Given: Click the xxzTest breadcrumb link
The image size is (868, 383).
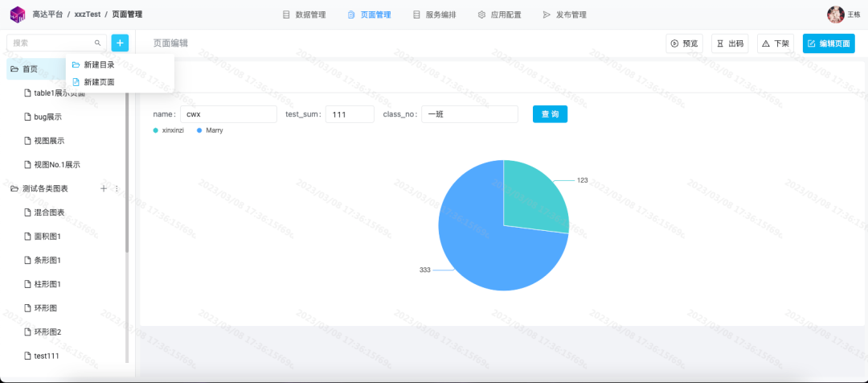Looking at the screenshot, I should [x=88, y=14].
